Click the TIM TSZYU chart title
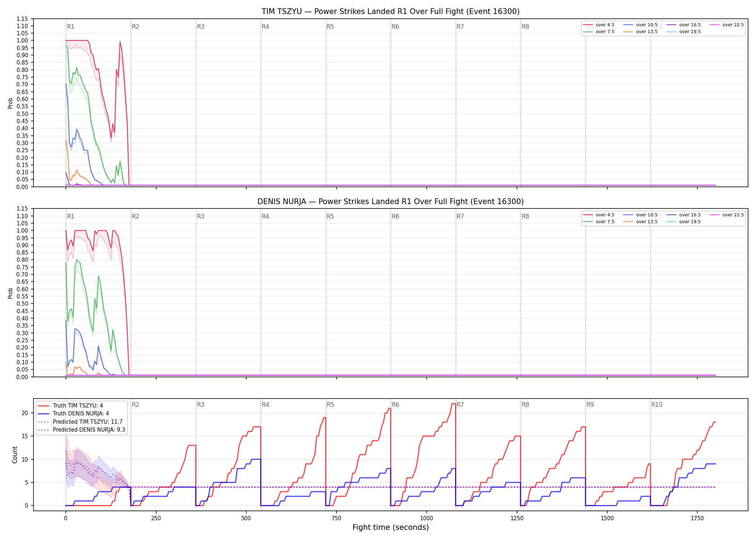The height and width of the screenshot is (540, 756). tap(391, 12)
